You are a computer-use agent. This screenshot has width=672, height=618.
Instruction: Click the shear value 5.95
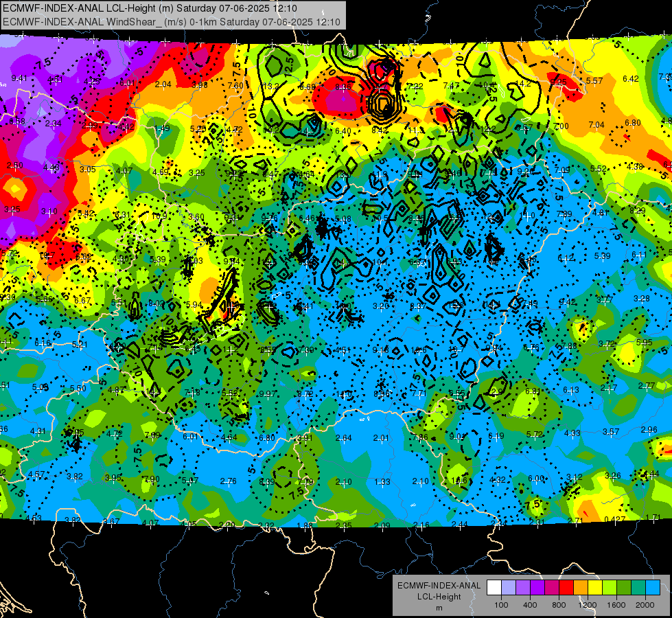(644, 342)
